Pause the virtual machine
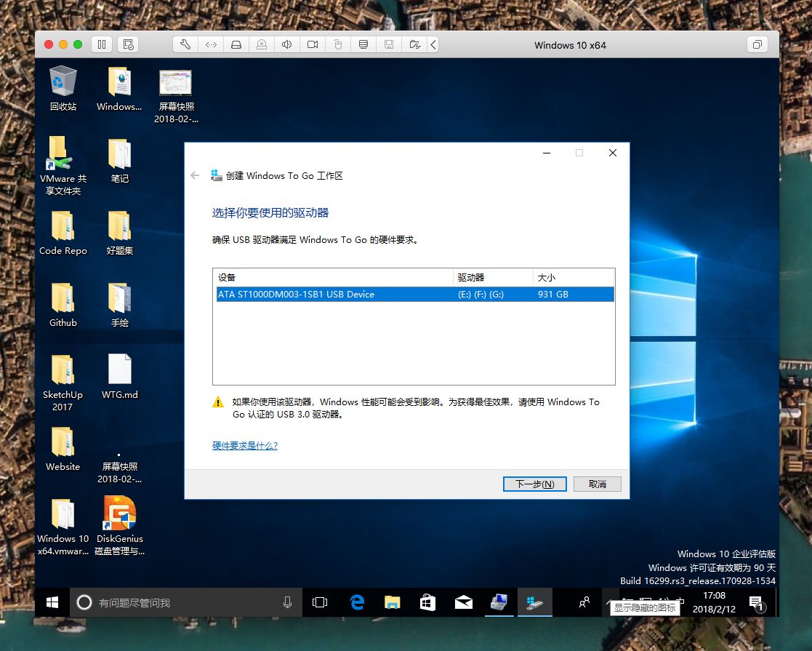This screenshot has height=651, width=812. click(102, 44)
